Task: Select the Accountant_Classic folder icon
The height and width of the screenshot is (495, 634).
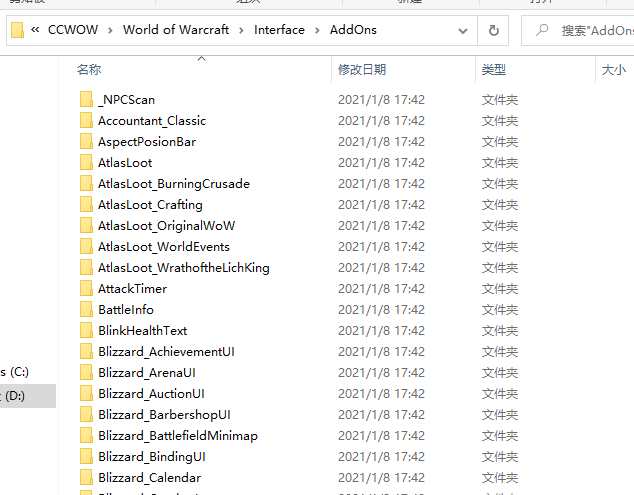Action: 86,120
